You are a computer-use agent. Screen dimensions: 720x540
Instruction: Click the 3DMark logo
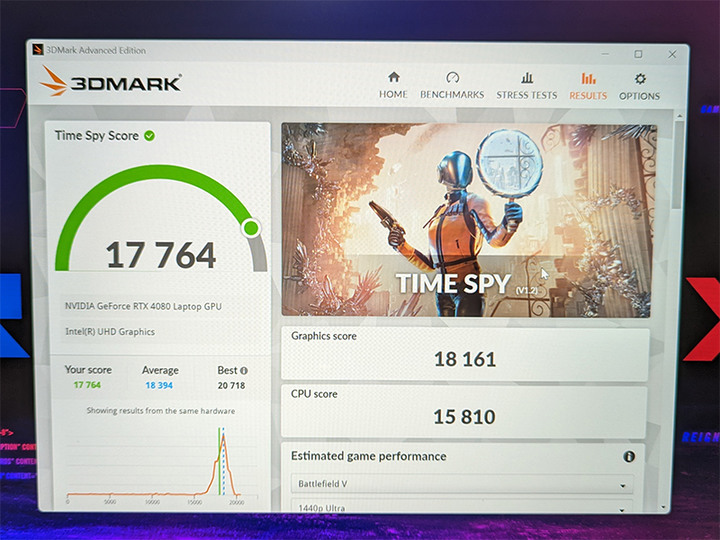110,81
